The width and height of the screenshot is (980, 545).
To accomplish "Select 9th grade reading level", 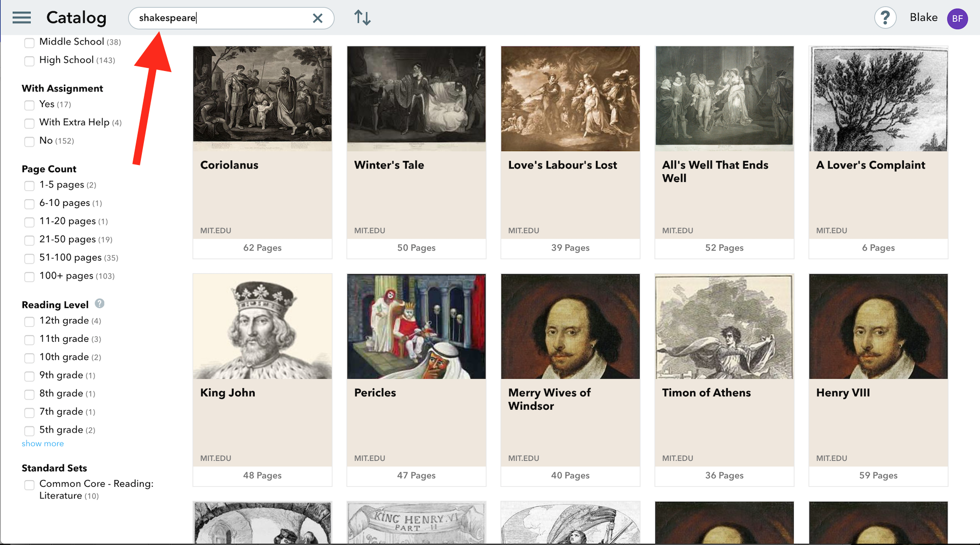I will 30,376.
